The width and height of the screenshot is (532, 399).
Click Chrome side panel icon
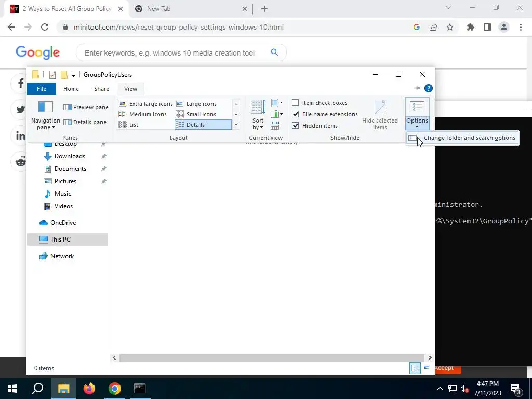coord(487,27)
